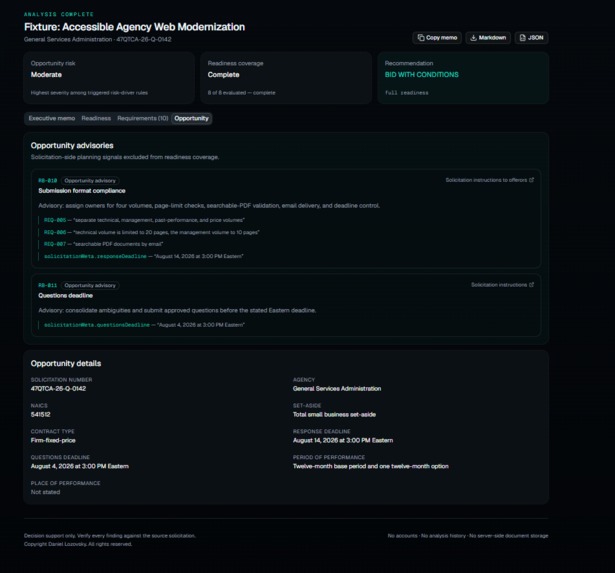The width and height of the screenshot is (615, 573).
Task: Click the BID WITH CONDITIONS recommendation
Action: 421,75
